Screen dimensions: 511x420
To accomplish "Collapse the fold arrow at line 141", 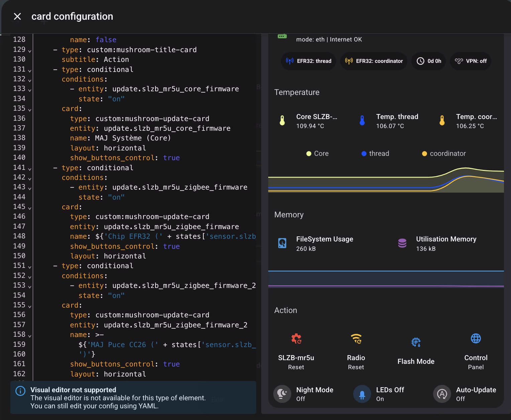I will (x=30, y=169).
